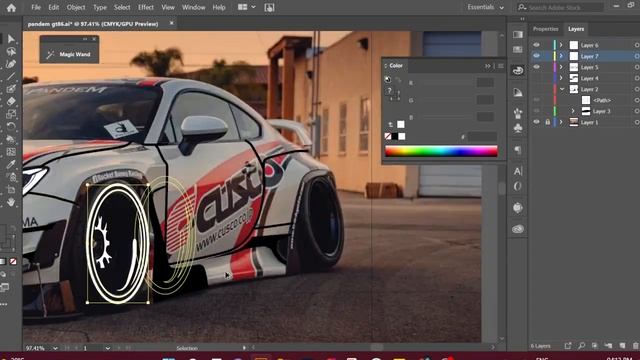Open the Character panel dock icon

pos(518,171)
